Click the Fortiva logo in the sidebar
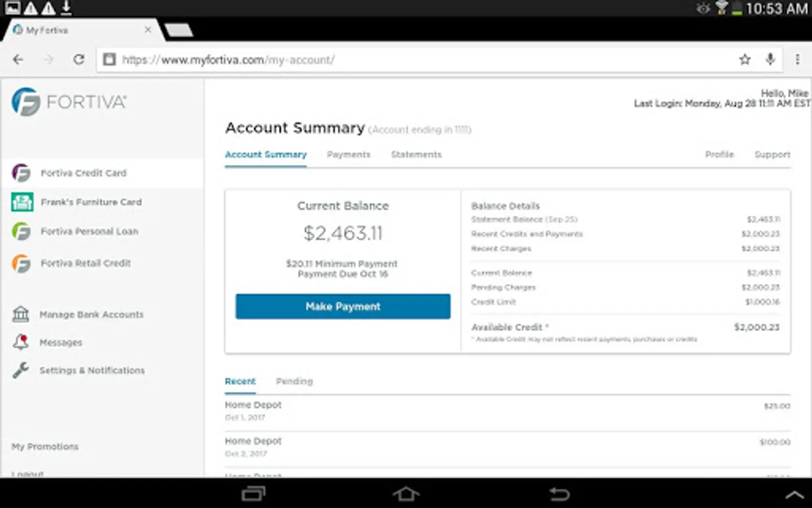This screenshot has width=812, height=508. tap(69, 102)
